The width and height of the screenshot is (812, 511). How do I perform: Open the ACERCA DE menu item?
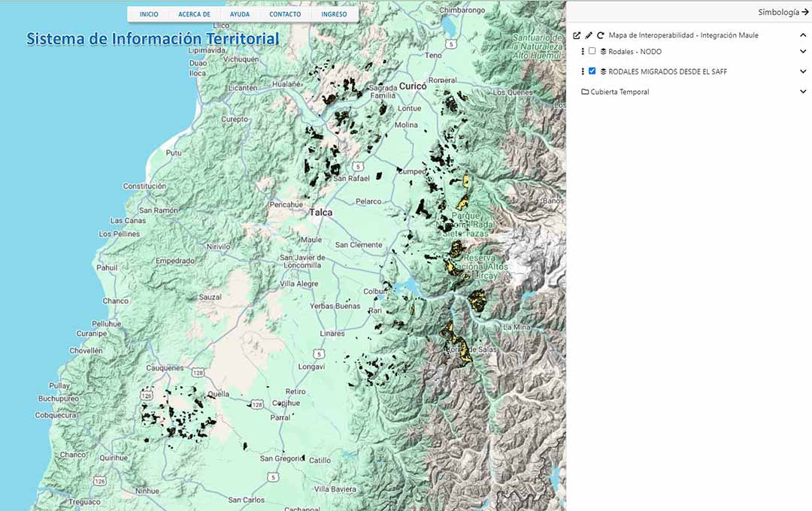(194, 14)
